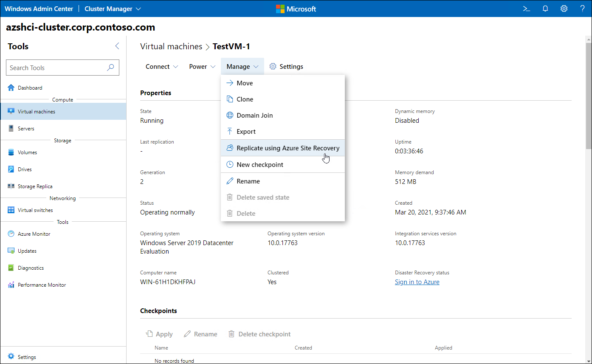Click the Microsoft logo in header

pyautogui.click(x=296, y=8)
